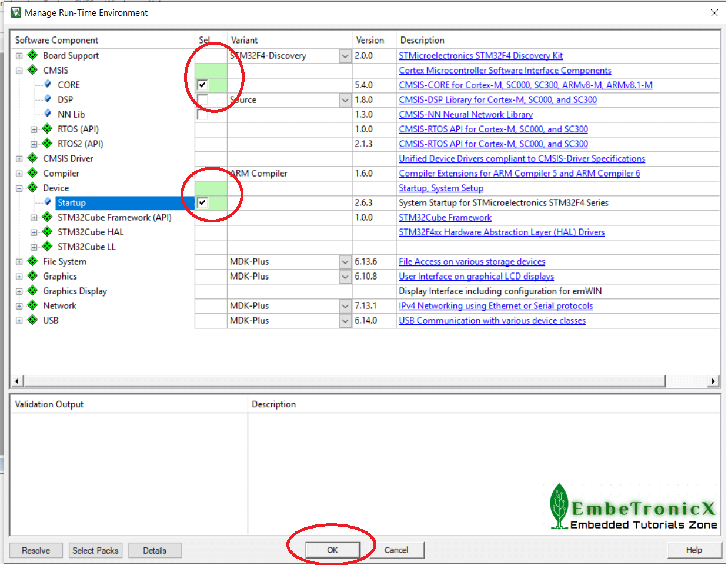Screen dimensions: 728x565
Task: Open the DSP Source variant dropdown
Action: [x=345, y=100]
